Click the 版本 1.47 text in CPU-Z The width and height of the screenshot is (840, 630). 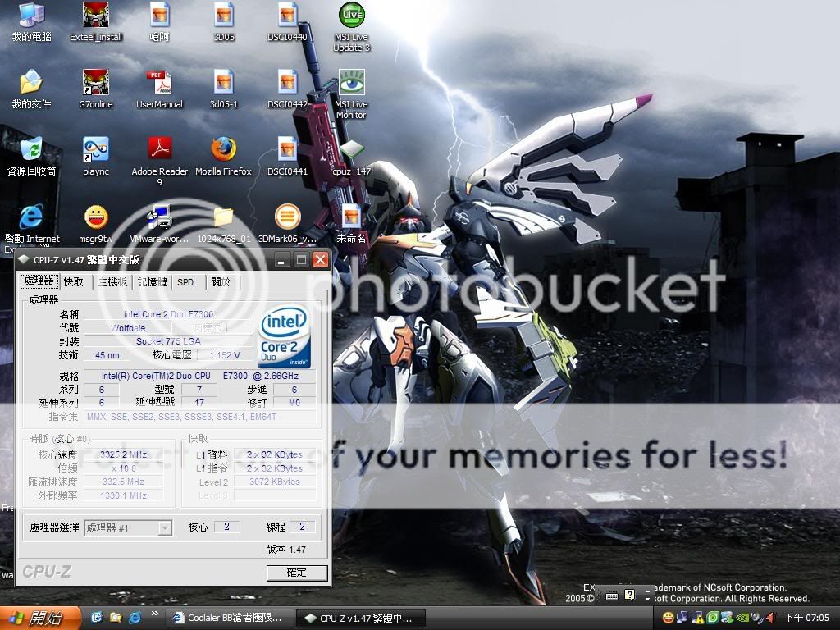(x=286, y=549)
